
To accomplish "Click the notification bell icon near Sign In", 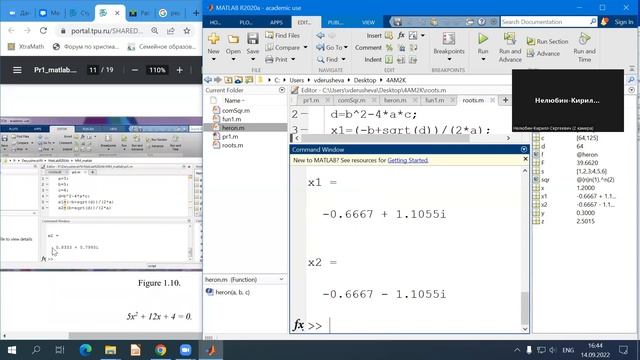I will coord(604,22).
